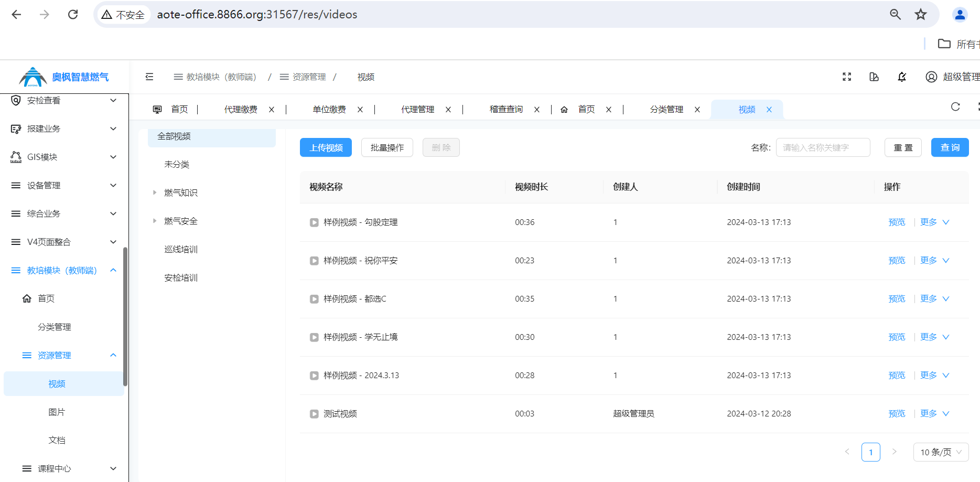Collapse the sidebar with the fold icon

[x=149, y=77]
